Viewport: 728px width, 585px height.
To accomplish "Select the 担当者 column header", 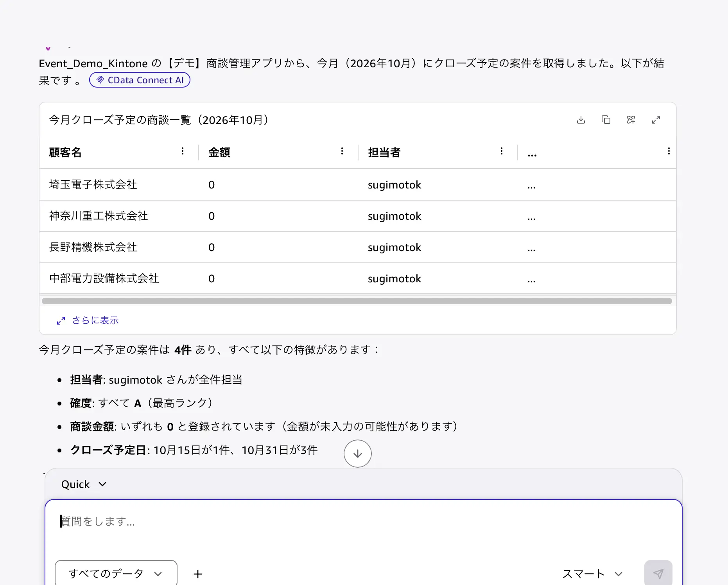I will coord(384,152).
